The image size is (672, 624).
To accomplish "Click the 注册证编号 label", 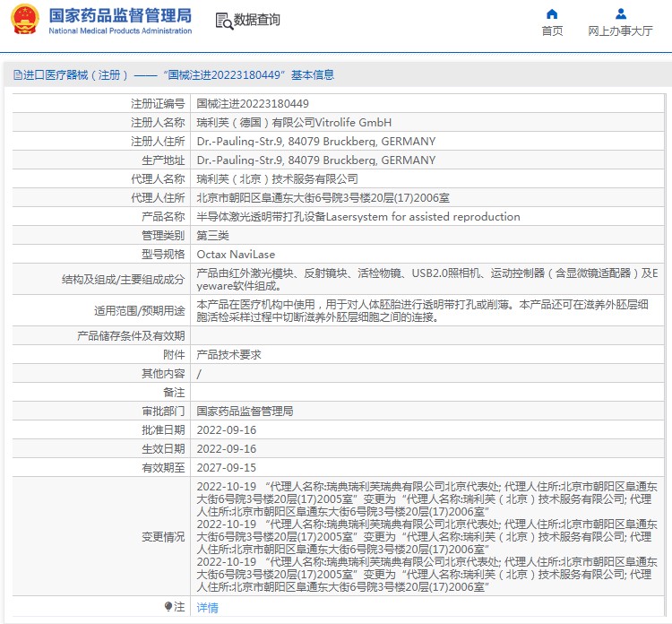I will 158,104.
